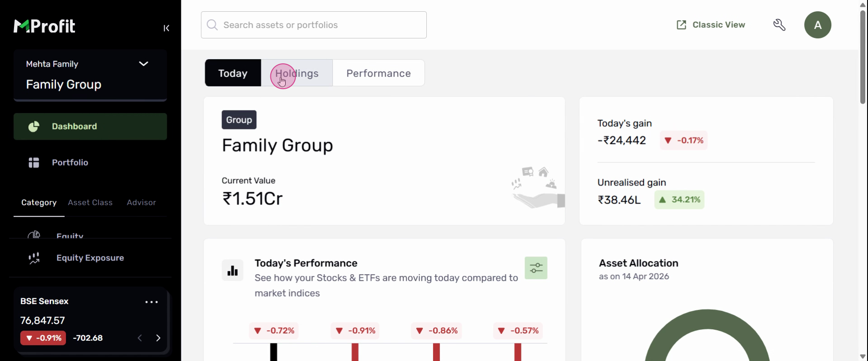868x361 pixels.
Task: Switch to the Performance tab
Action: point(378,73)
